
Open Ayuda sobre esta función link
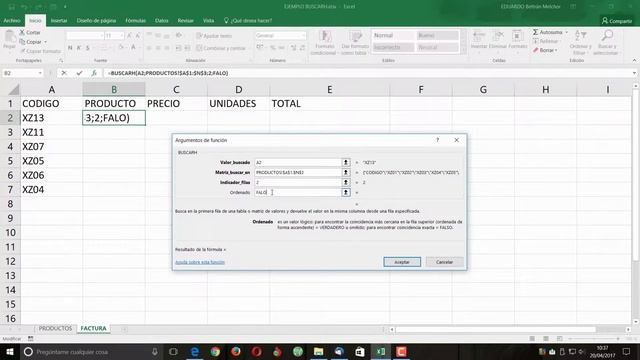(200, 262)
